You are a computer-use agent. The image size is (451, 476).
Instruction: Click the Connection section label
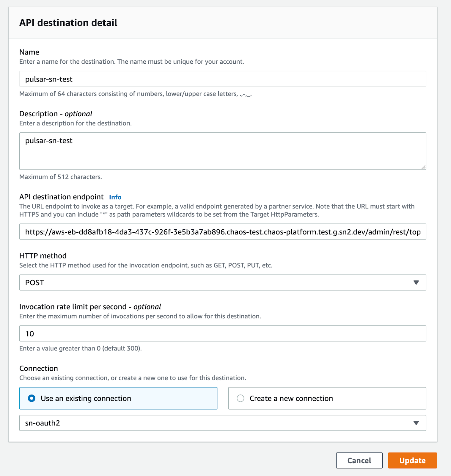39,368
